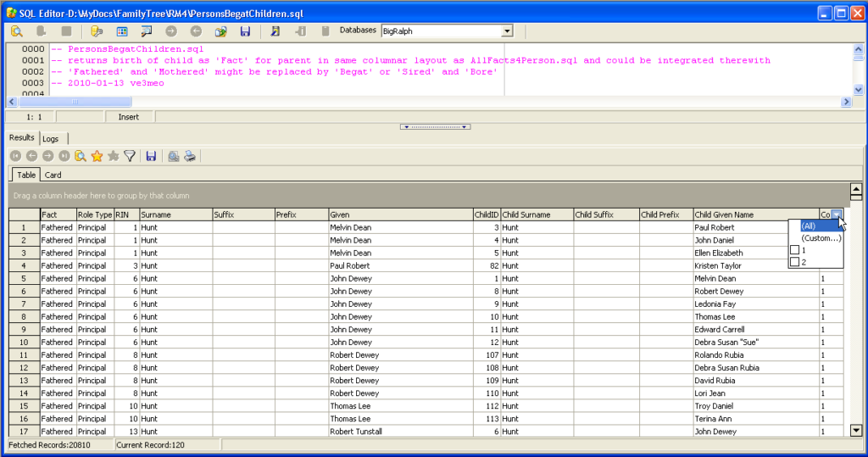This screenshot has width=868, height=457.
Task: Switch to the Card view tab
Action: point(53,175)
